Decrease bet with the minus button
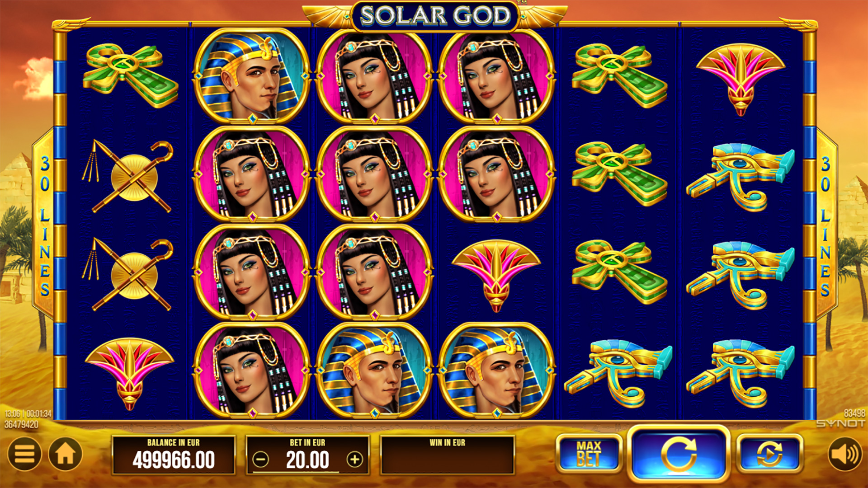 click(260, 460)
